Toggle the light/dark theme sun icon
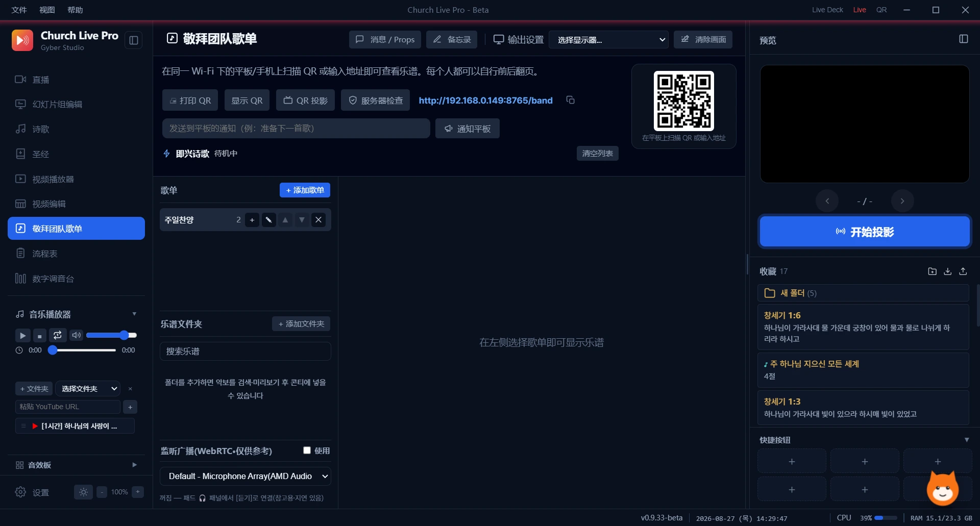 click(83, 492)
